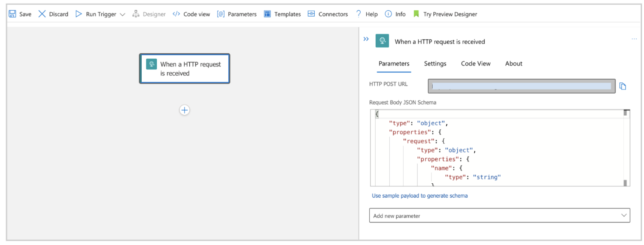
Task: Copy the HTTP POST URL
Action: click(623, 86)
